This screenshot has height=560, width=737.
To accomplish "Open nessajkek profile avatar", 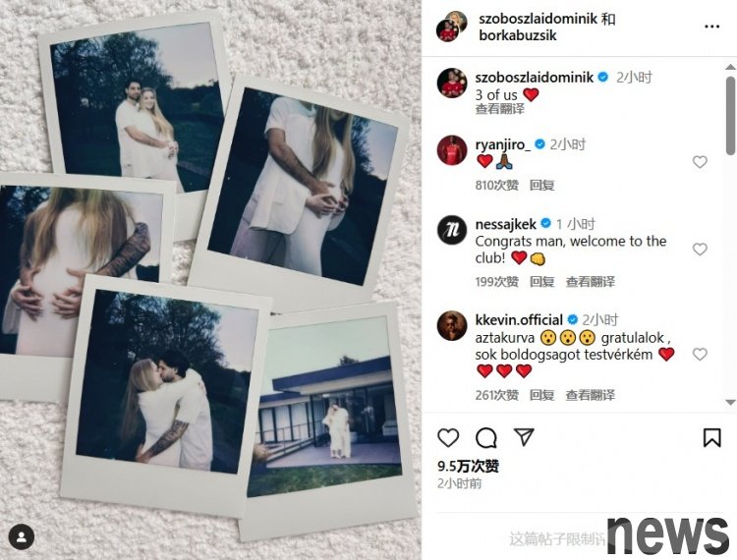I will pos(452,230).
